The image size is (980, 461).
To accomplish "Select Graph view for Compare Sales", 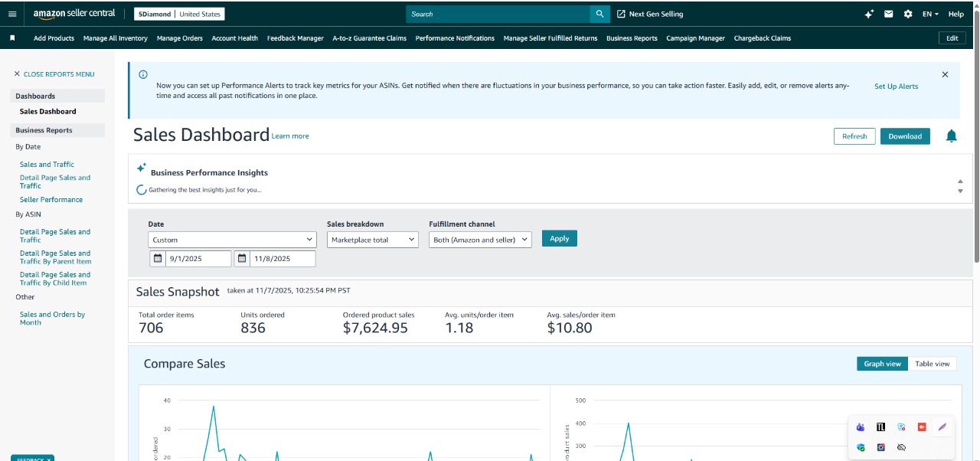I will 882,364.
